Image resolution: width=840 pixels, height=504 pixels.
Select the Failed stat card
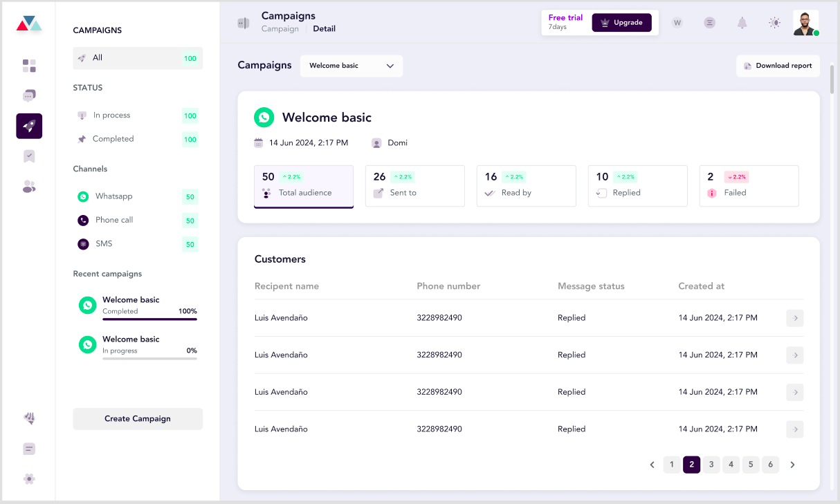(749, 186)
